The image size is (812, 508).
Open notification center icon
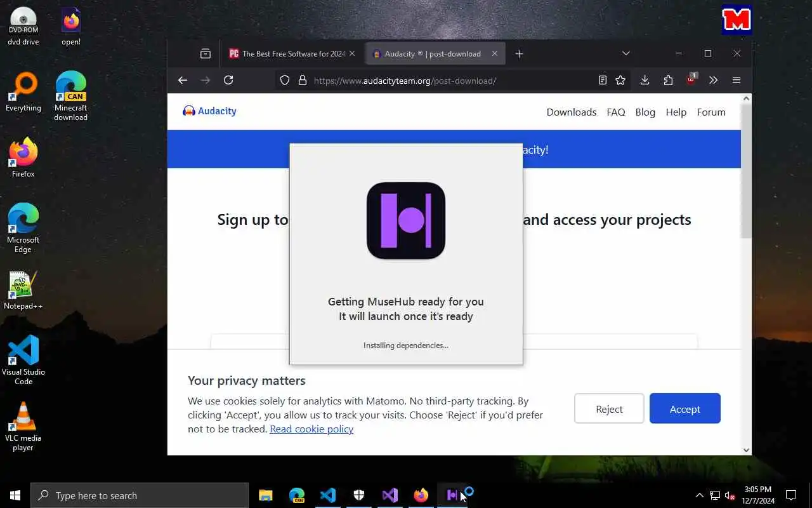(791, 495)
